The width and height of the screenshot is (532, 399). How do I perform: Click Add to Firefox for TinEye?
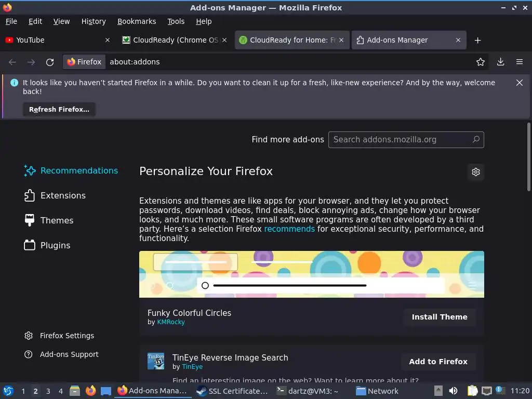pyautogui.click(x=438, y=362)
